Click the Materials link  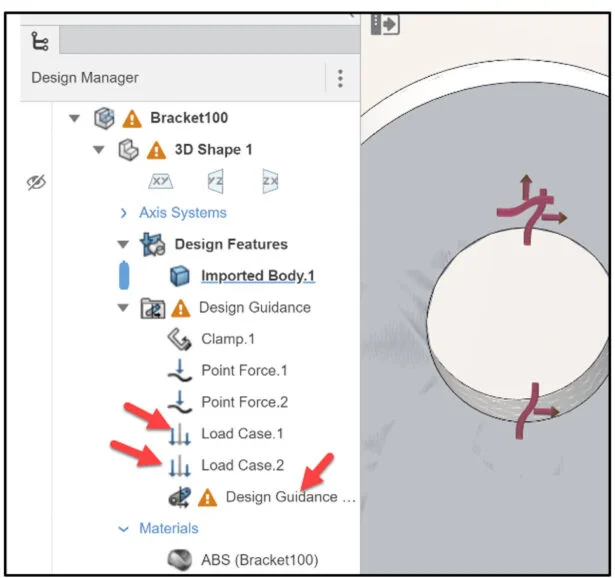coord(169,529)
